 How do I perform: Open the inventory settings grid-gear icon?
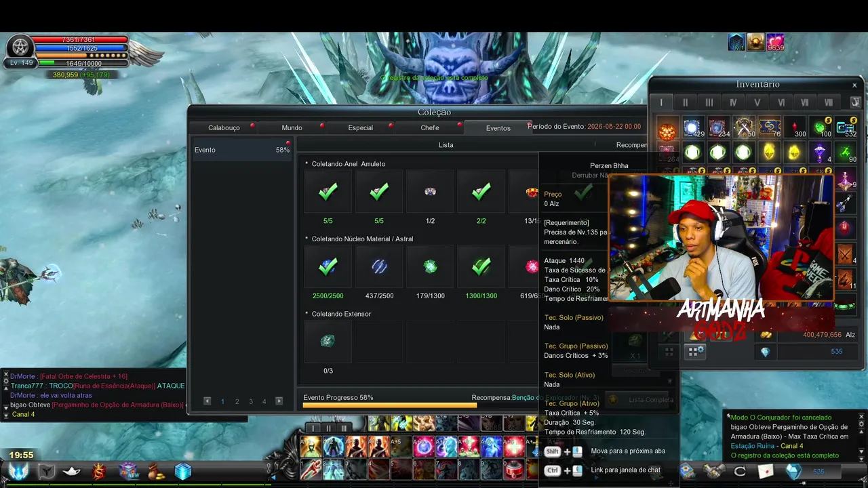(x=694, y=352)
